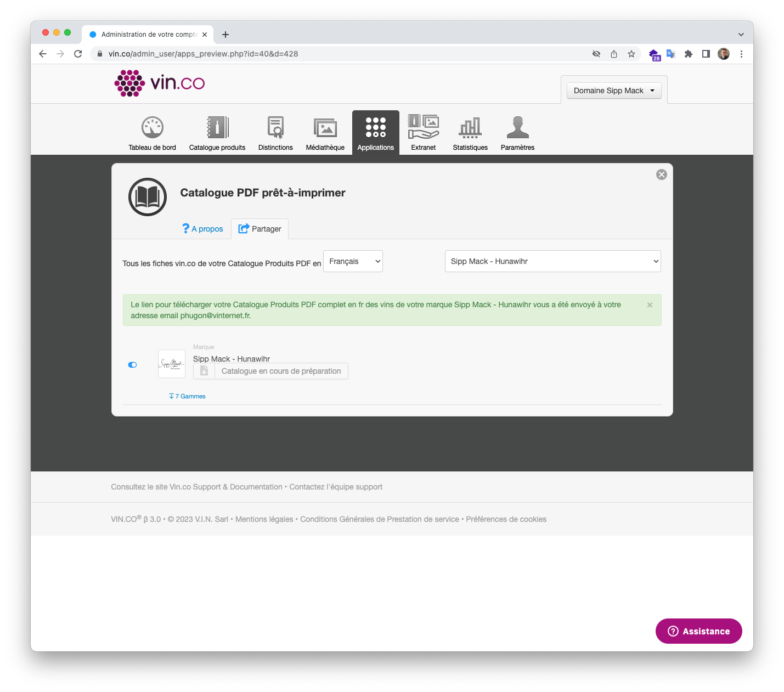The height and width of the screenshot is (692, 784).
Task: Click the tab list chevron in Chrome
Action: pyautogui.click(x=741, y=35)
